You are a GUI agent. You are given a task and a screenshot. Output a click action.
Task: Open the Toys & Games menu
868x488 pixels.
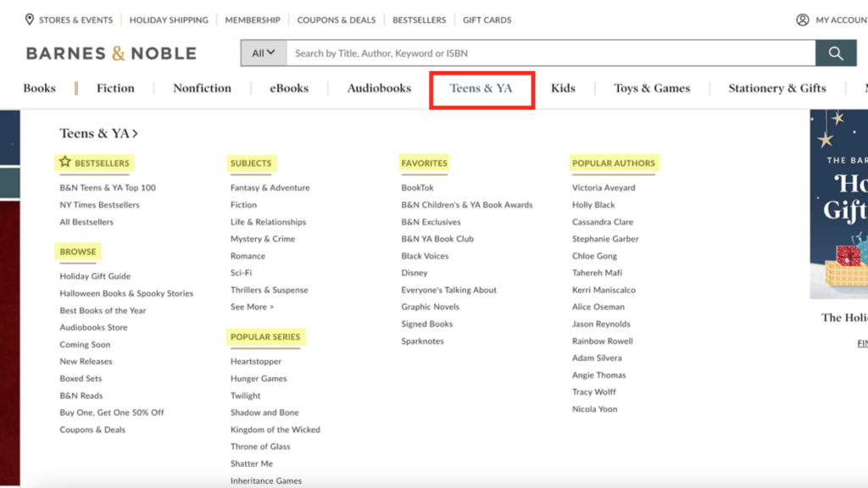[652, 87]
